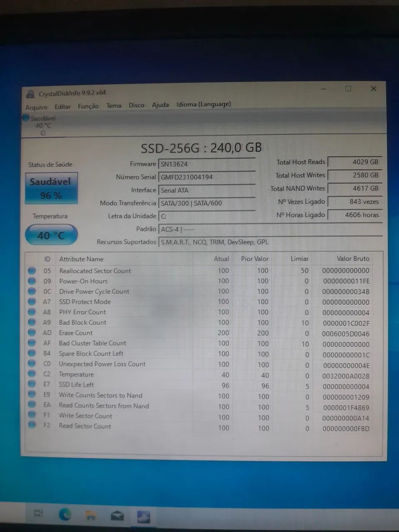
Task: Click the CrystalDiskInfo taskbar icon
Action: 144,517
